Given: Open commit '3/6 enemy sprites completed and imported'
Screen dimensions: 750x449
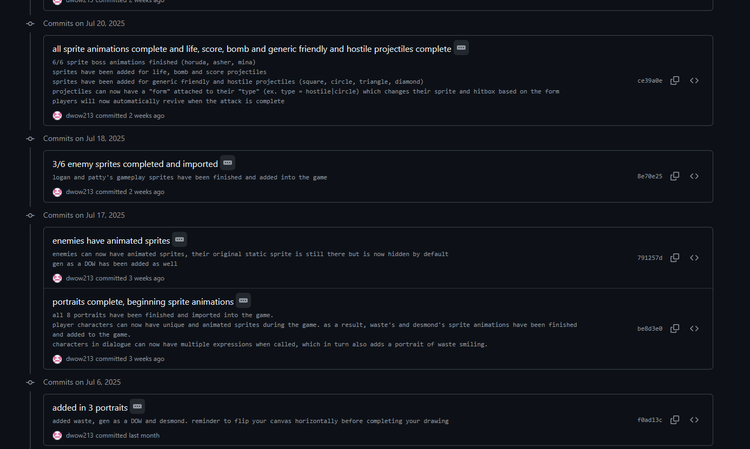Looking at the screenshot, I should point(135,164).
